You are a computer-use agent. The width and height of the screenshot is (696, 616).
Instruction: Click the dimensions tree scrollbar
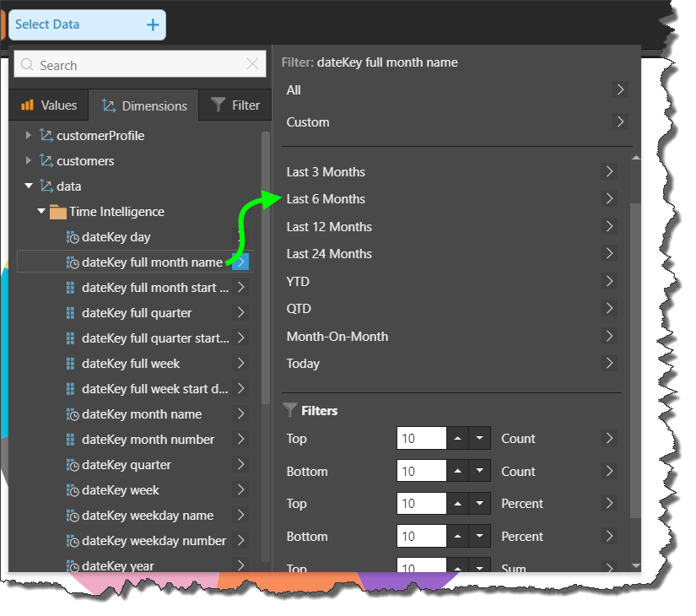click(x=266, y=267)
